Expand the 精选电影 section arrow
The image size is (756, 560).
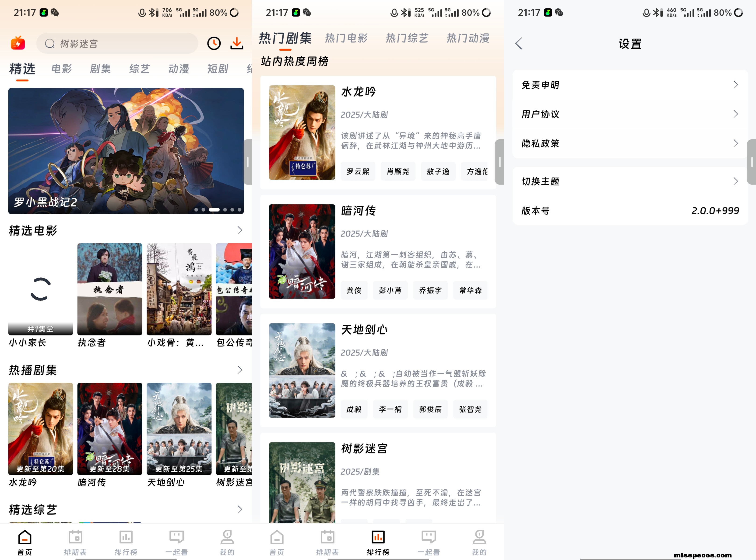tap(240, 230)
